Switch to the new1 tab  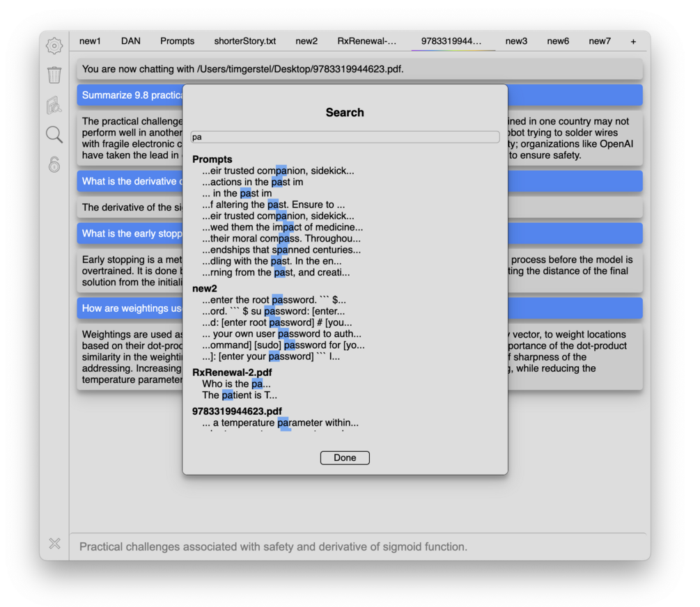coord(90,41)
